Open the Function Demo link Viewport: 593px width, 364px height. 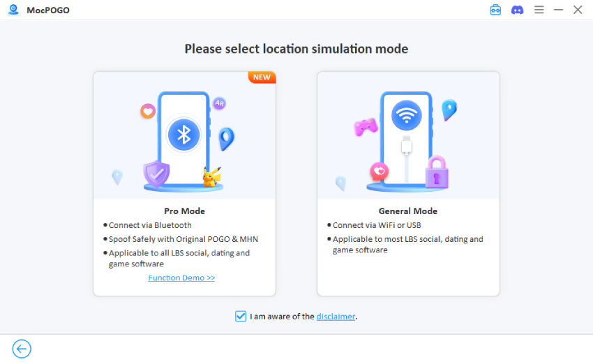pos(181,278)
